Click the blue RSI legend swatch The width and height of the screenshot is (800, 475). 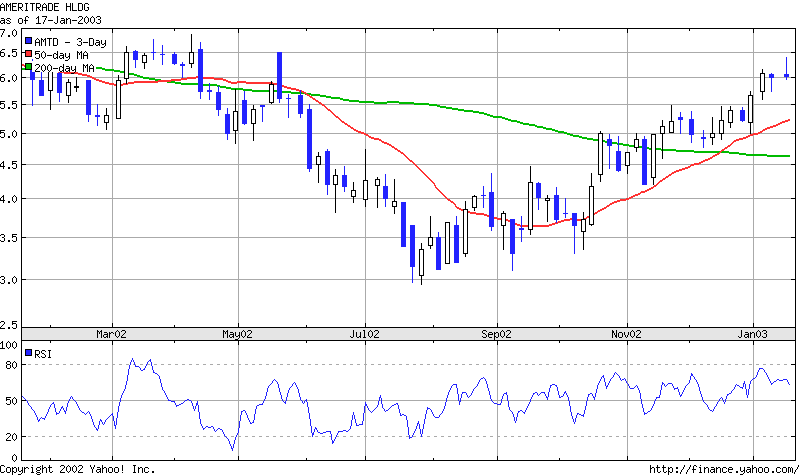[x=29, y=353]
